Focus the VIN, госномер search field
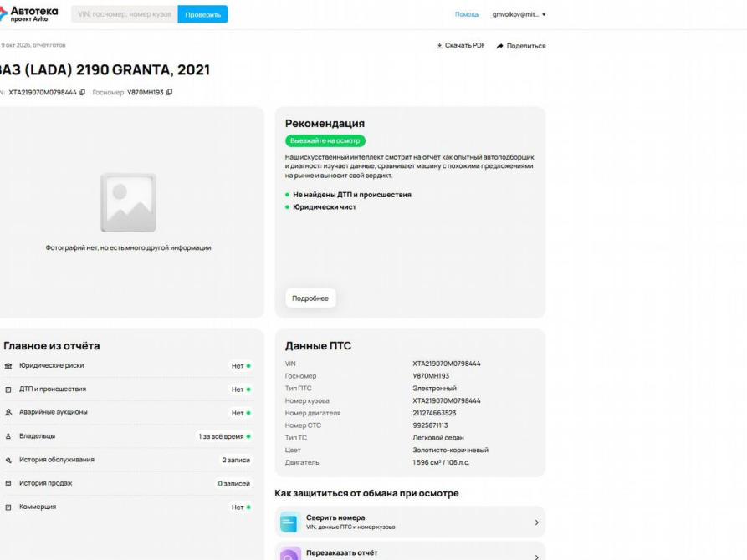This screenshot has width=747, height=560. coord(125,14)
